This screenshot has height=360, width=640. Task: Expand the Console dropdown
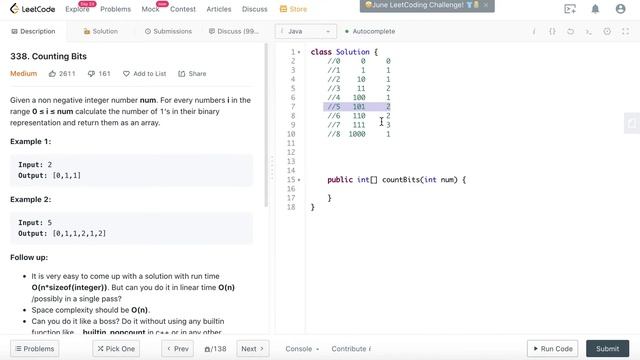[x=302, y=349]
